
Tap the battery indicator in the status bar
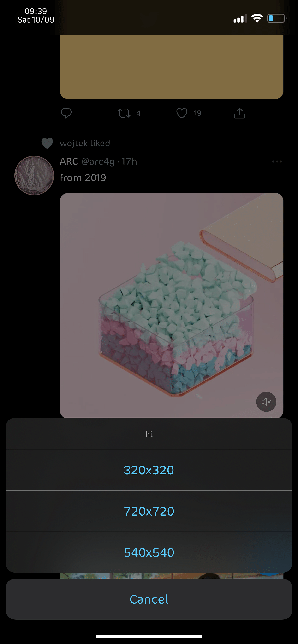pyautogui.click(x=277, y=18)
